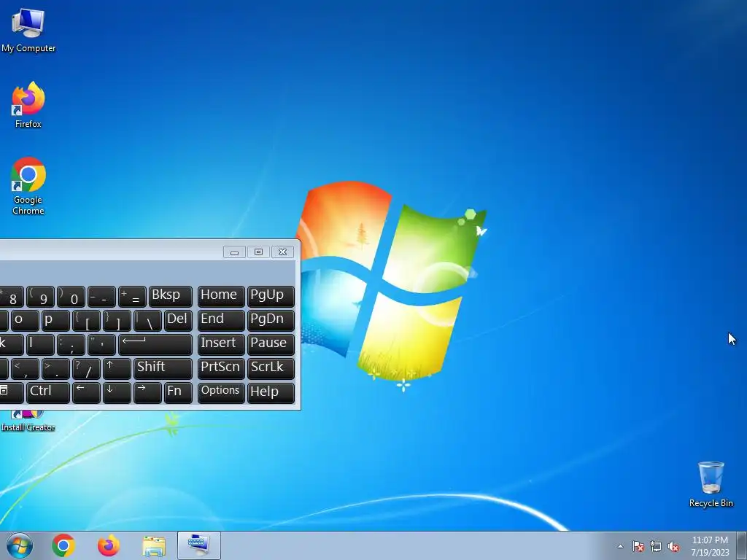
Task: Open the muted volume tray icon
Action: pos(673,547)
